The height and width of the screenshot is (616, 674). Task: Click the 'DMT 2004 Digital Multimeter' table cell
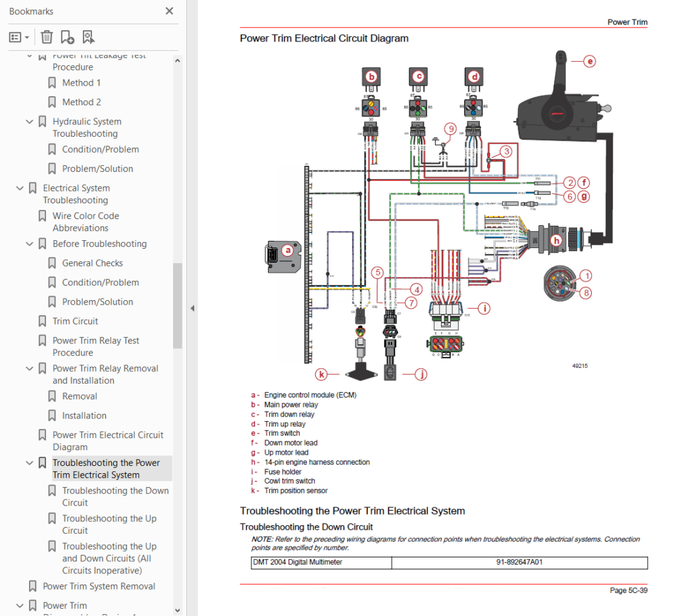[321, 562]
